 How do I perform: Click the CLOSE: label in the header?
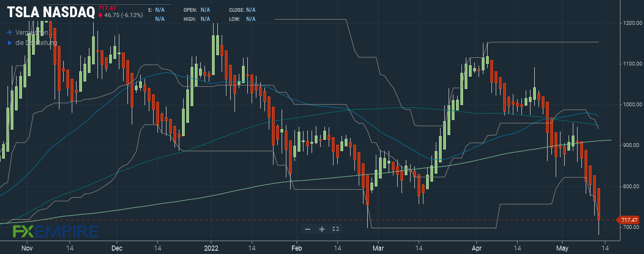click(236, 10)
